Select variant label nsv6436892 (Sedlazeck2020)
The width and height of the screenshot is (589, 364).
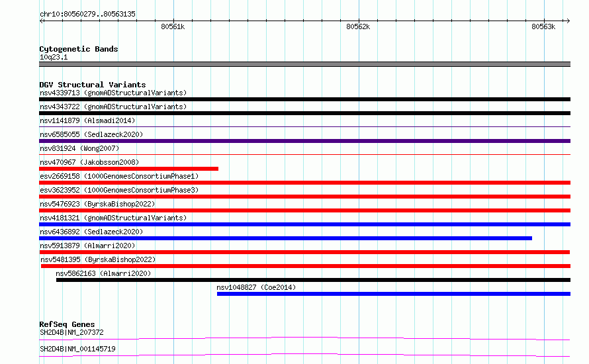pyautogui.click(x=91, y=232)
